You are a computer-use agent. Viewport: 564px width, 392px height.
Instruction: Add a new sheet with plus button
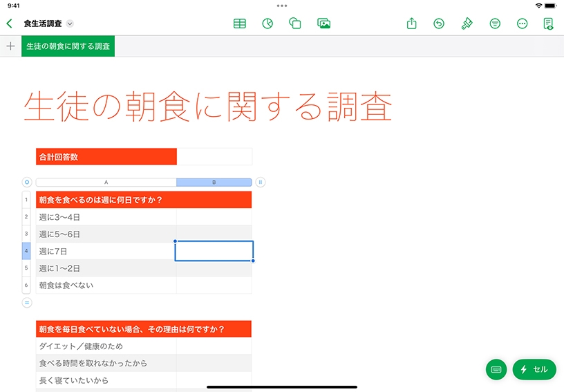coord(10,46)
